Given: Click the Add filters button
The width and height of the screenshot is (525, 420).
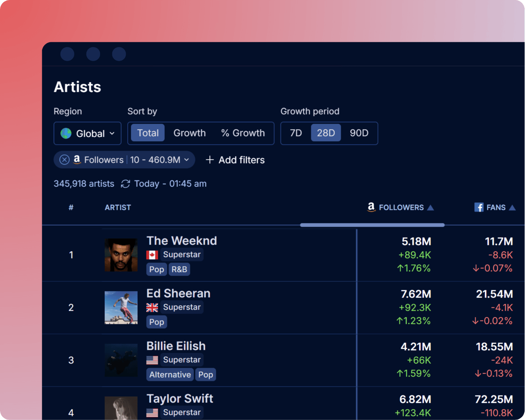Looking at the screenshot, I should (x=235, y=160).
